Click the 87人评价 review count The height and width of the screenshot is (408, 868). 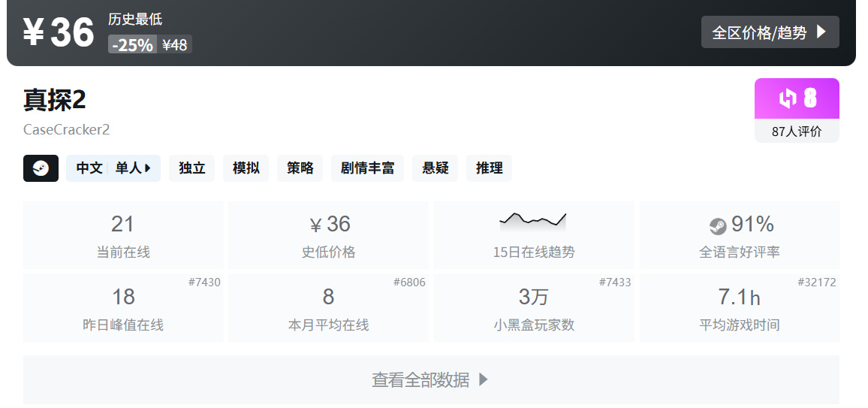pos(797,131)
